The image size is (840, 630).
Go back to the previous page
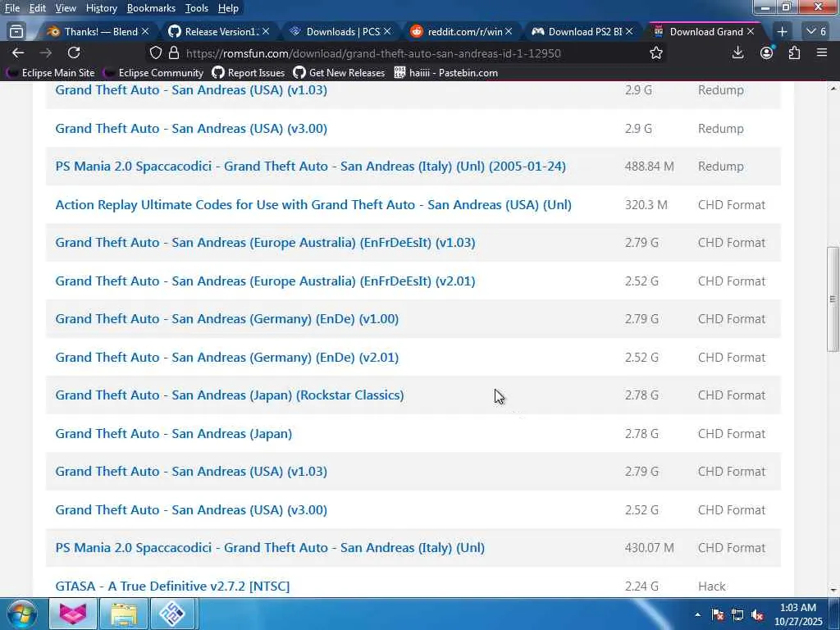pos(18,52)
